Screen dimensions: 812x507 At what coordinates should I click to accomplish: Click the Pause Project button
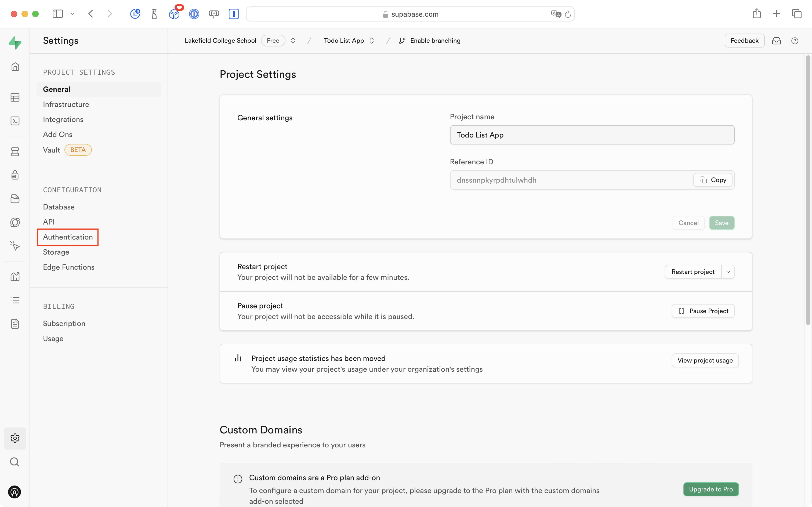tap(703, 311)
